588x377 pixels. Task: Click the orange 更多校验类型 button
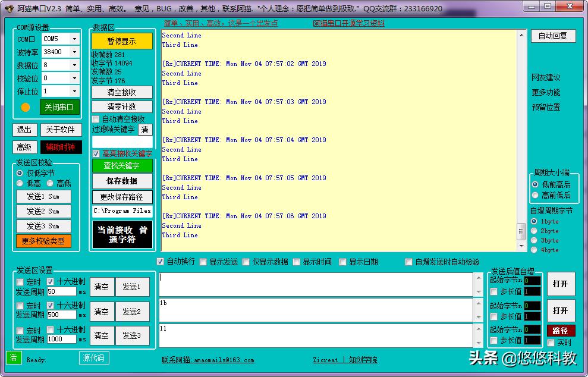tap(43, 241)
